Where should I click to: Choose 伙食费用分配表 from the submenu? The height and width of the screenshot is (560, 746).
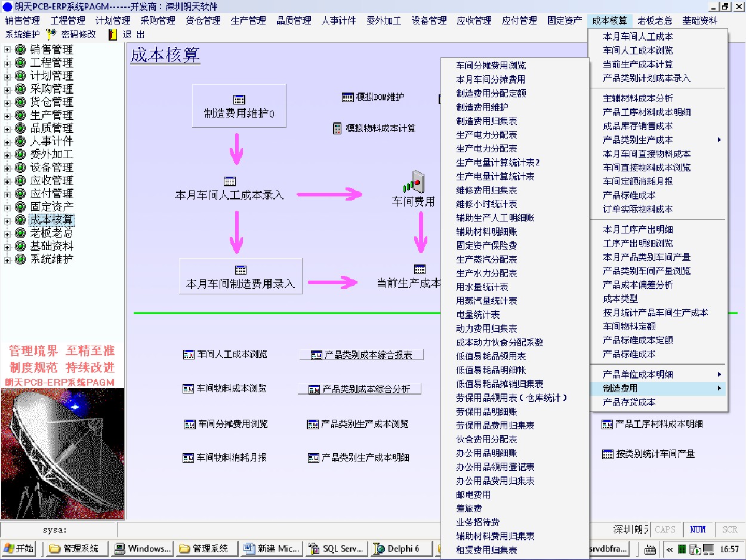coord(514,439)
